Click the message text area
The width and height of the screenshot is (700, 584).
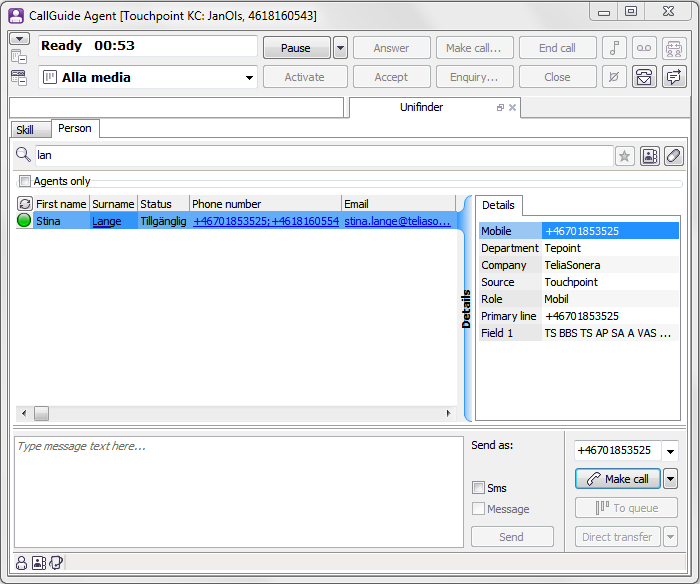tap(239, 492)
